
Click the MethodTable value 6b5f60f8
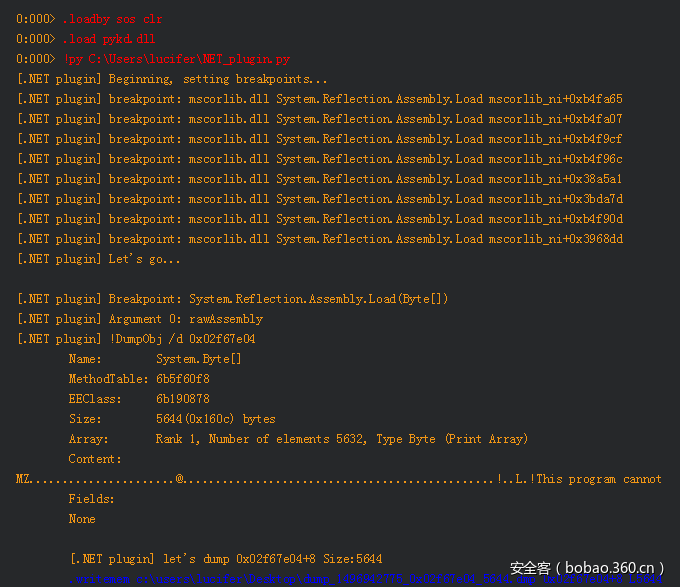click(x=183, y=379)
